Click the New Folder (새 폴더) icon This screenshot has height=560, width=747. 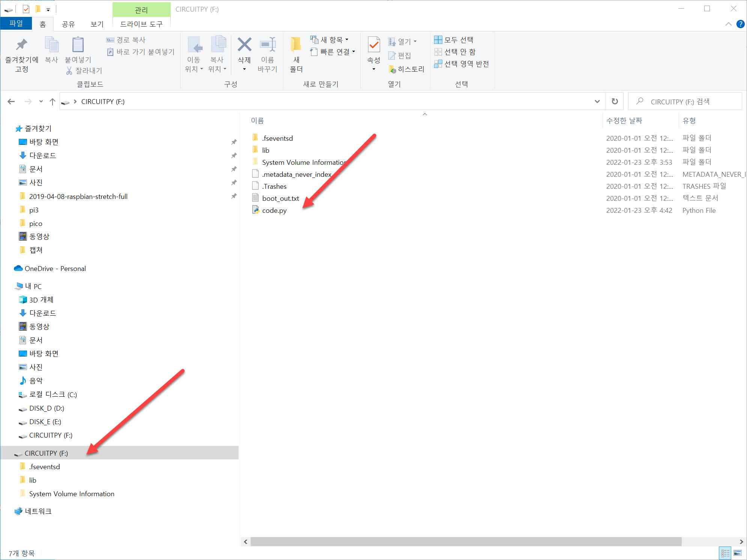click(x=296, y=45)
